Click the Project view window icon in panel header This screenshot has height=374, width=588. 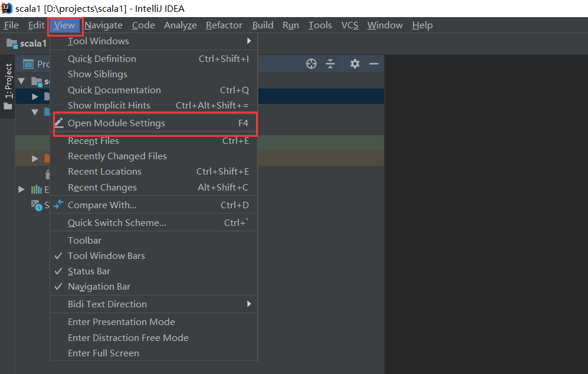(x=28, y=64)
